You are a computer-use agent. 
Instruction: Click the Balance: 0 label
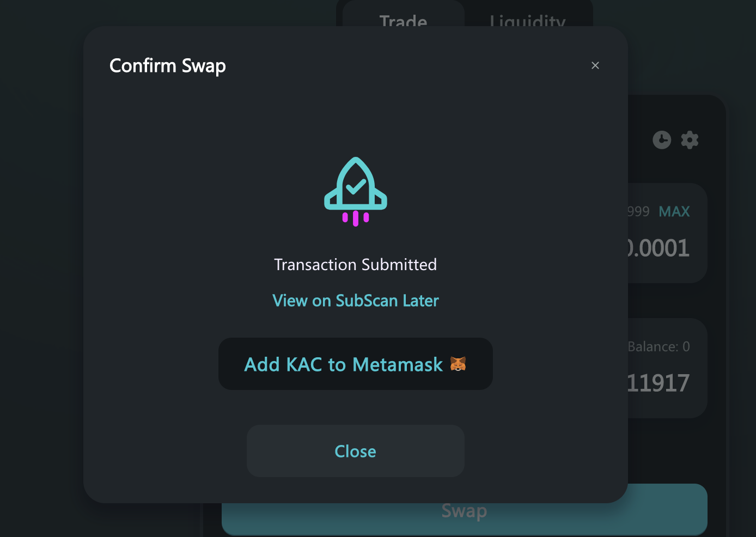click(659, 346)
